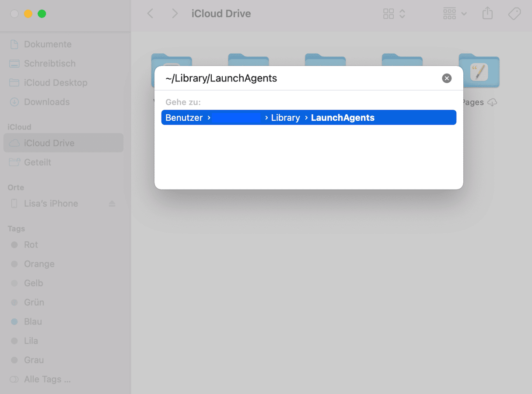Click into the ~/Library/LaunchAgents path field

[x=301, y=78]
